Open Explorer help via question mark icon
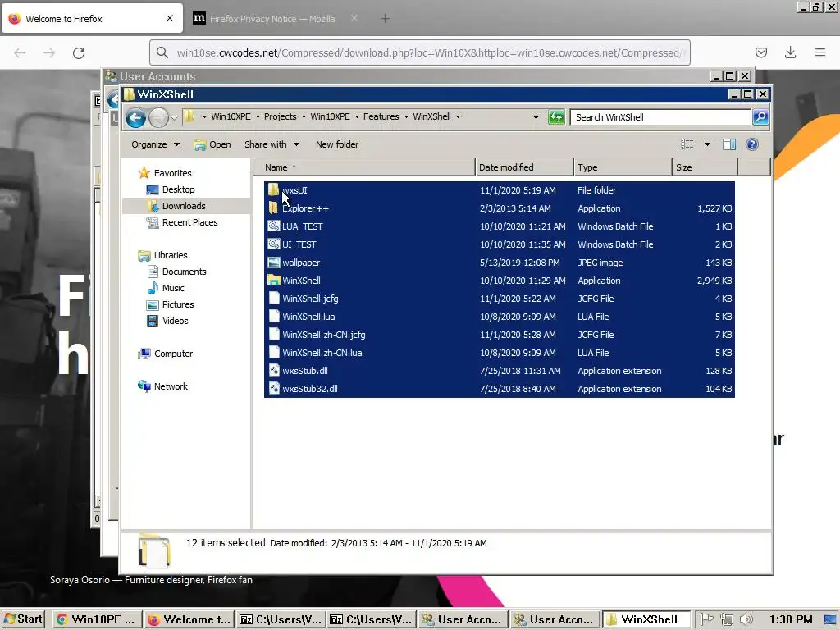The height and width of the screenshot is (630, 840). point(752,144)
